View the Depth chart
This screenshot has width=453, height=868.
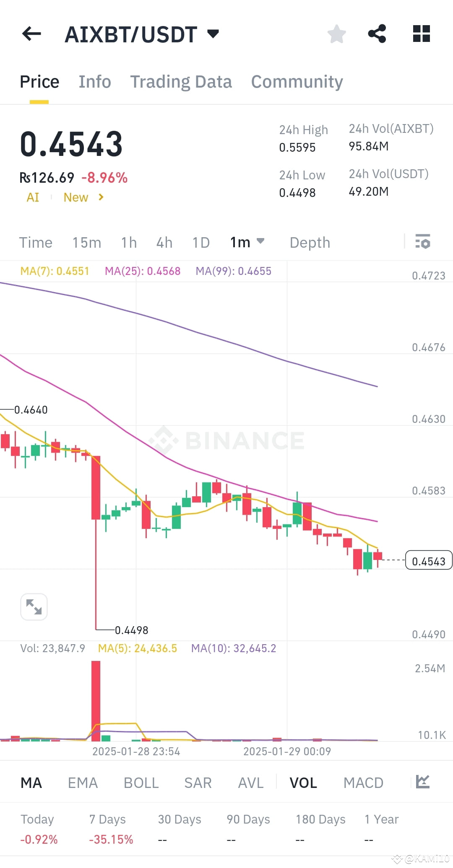pos(310,242)
